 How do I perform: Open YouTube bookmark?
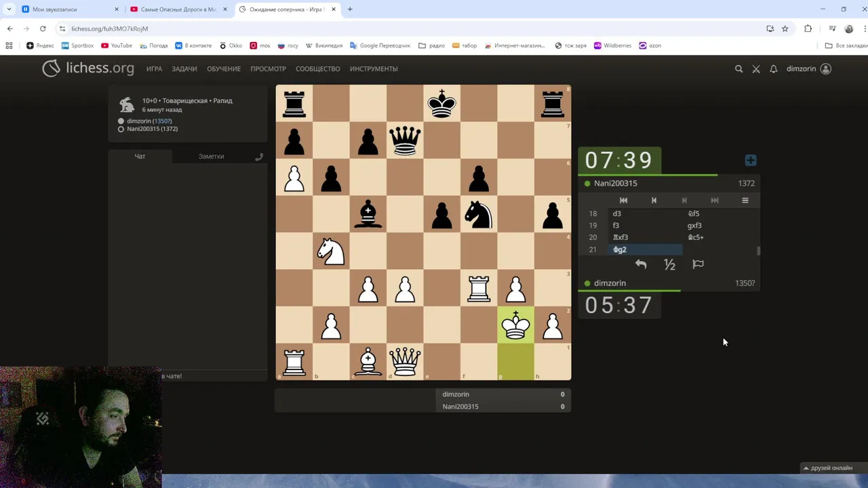click(117, 45)
